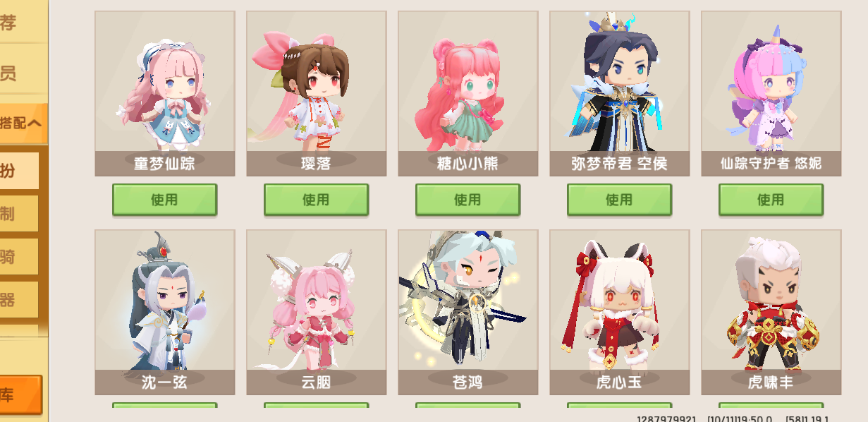Click 使用 button under 璎落
Image resolution: width=868 pixels, height=422 pixels.
point(316,200)
